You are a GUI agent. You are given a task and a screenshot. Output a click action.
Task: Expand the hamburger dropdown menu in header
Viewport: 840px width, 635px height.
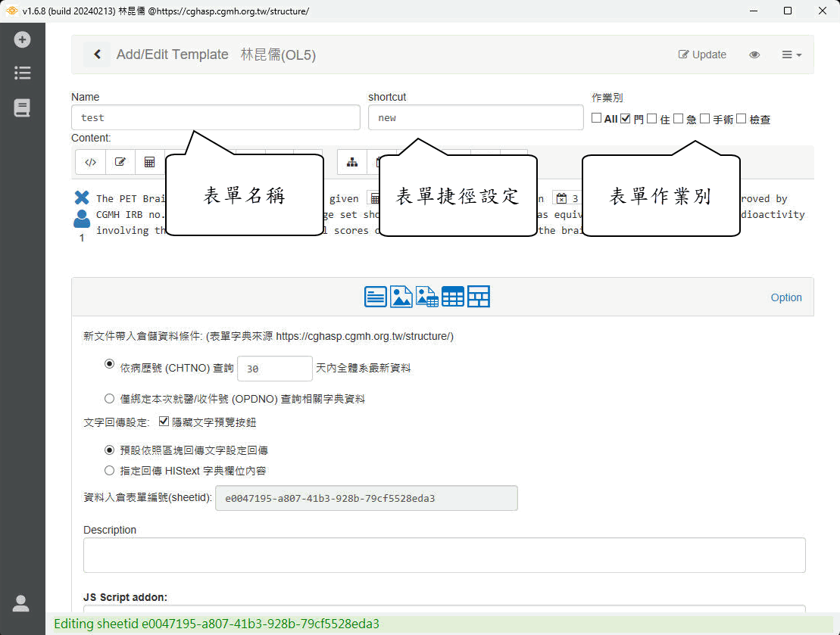tap(792, 54)
